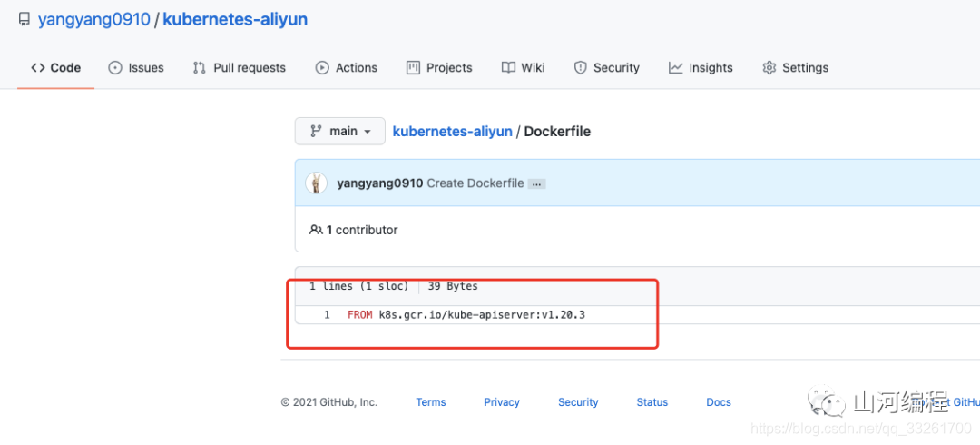Open the Privacy footer link
The image size is (980, 445).
(502, 402)
